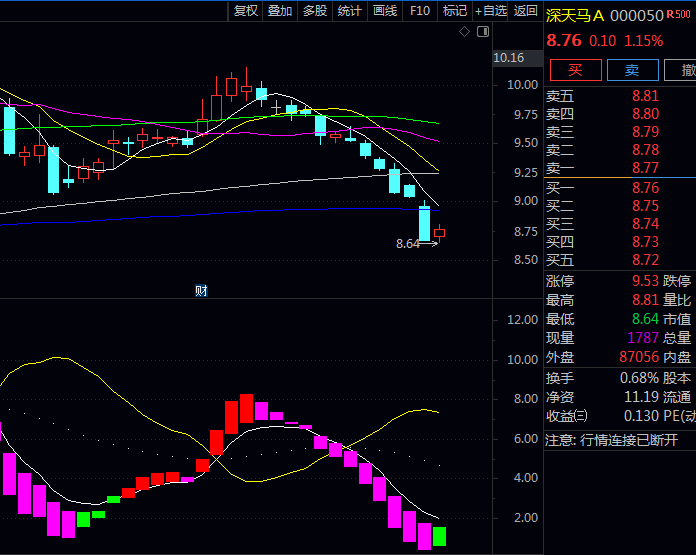Open the 统计 statistics tool
Screen dimensions: 696x555
click(350, 11)
